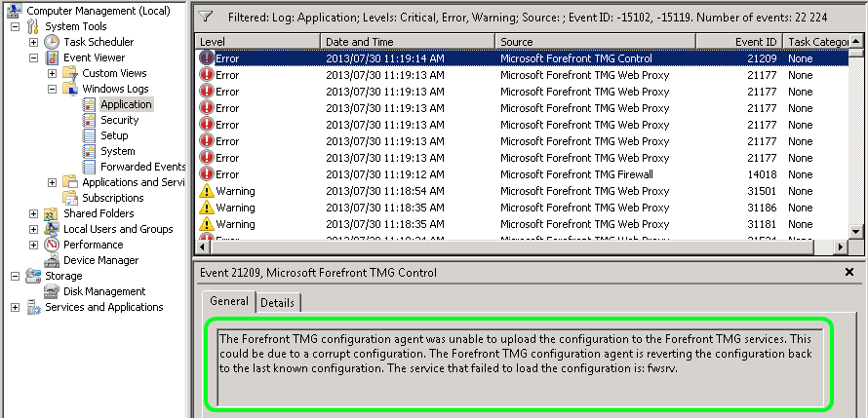Click the horizontal scroll right arrow
Image resolution: width=868 pixels, height=418 pixels.
pyautogui.click(x=842, y=247)
